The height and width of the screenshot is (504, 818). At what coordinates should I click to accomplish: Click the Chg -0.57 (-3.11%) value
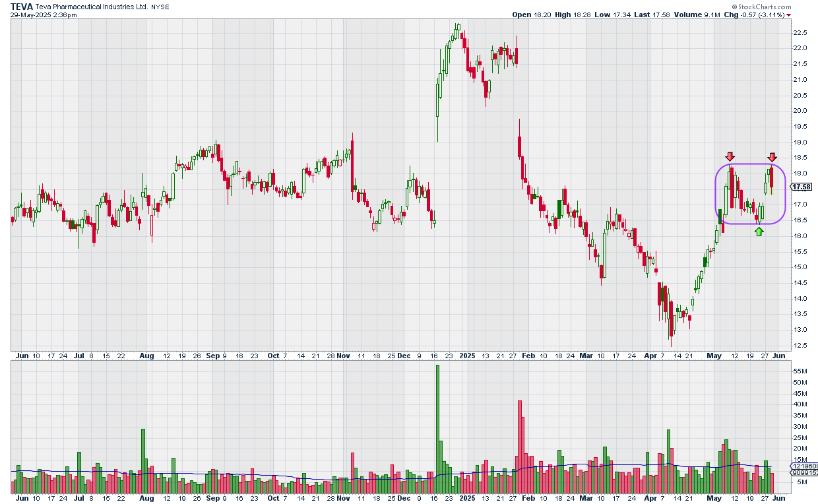(x=754, y=15)
